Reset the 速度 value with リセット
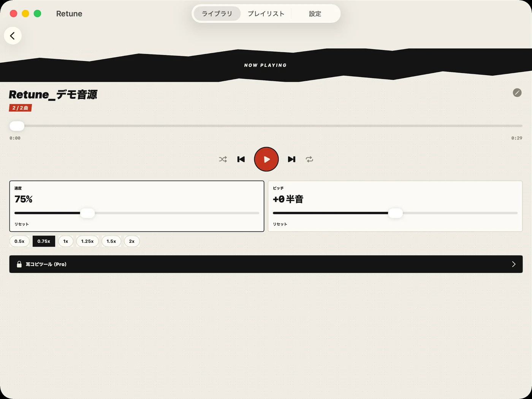Viewport: 532px width, 399px height. pyautogui.click(x=22, y=224)
